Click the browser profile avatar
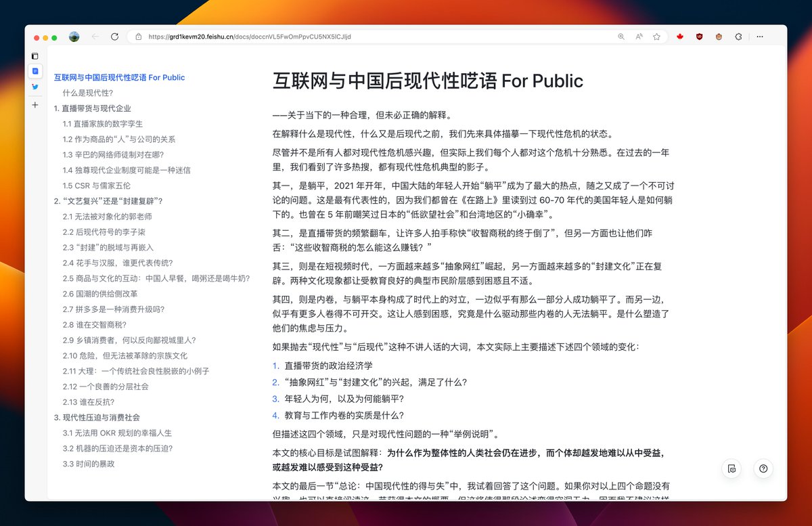This screenshot has height=526, width=812. pyautogui.click(x=74, y=37)
